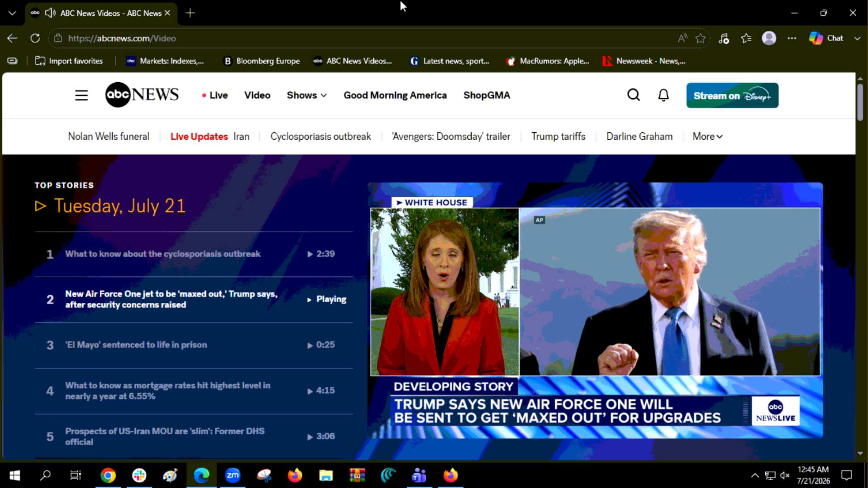Open a new browser tab
868x488 pixels.
pos(190,13)
